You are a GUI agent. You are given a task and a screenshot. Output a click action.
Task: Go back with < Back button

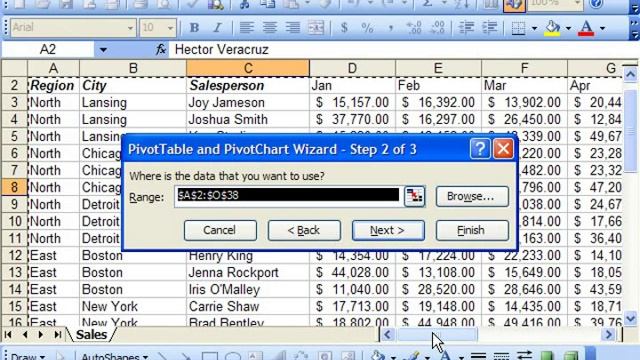point(304,230)
